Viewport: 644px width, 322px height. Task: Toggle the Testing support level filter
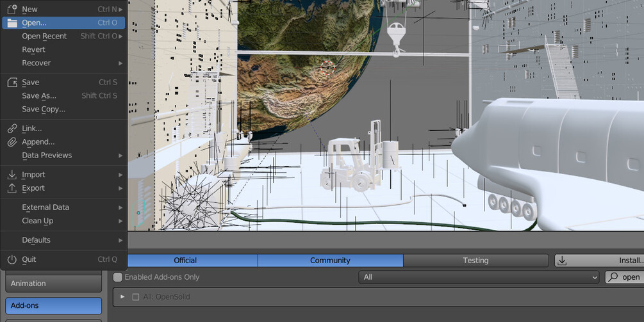[x=475, y=261]
